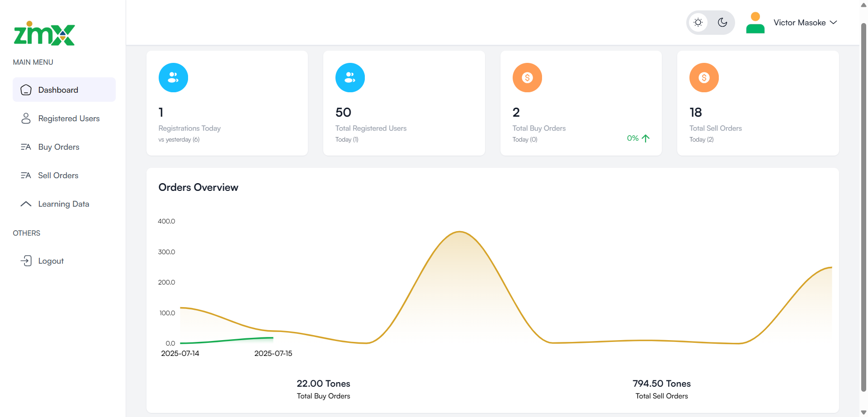The width and height of the screenshot is (868, 417).
Task: Click the users icon on Registrations Today card
Action: 173,77
